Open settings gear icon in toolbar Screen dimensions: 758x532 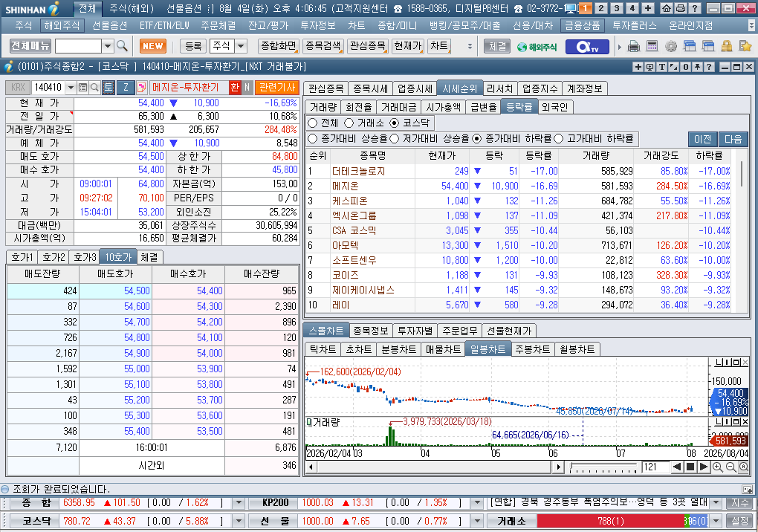671,46
